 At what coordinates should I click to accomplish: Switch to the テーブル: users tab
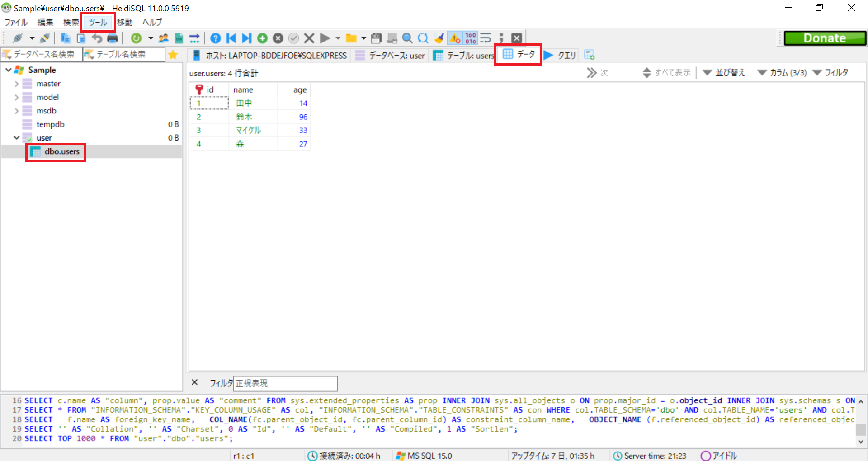(x=463, y=55)
